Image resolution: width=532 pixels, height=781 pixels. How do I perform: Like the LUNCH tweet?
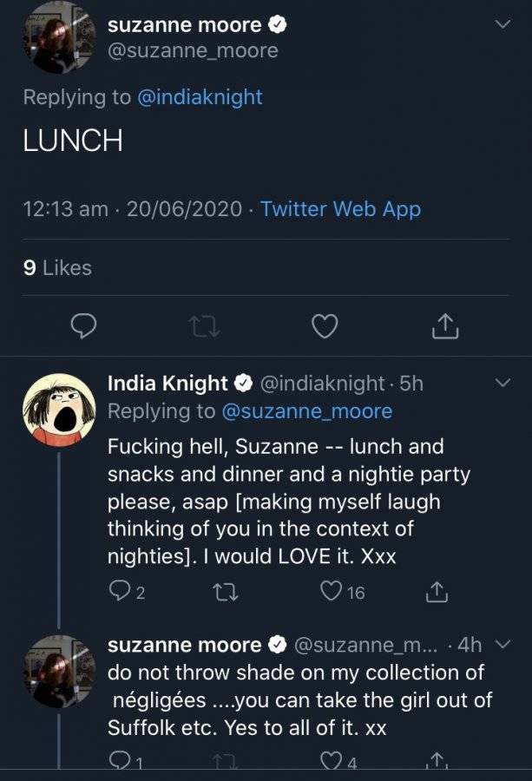click(x=325, y=326)
